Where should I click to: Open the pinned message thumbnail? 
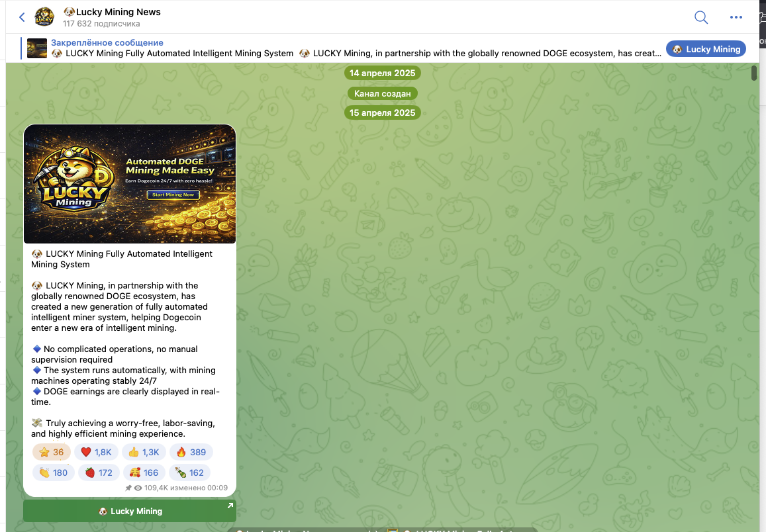click(36, 48)
